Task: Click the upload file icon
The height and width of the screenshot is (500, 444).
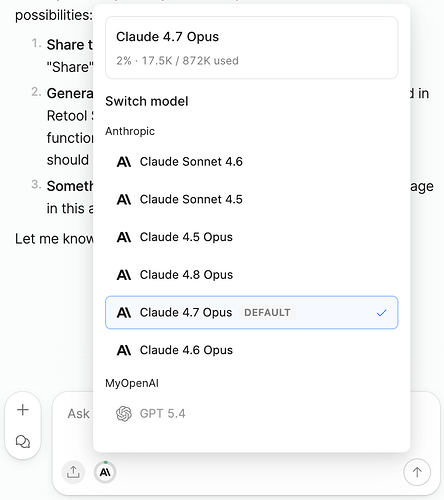Action: tap(73, 472)
